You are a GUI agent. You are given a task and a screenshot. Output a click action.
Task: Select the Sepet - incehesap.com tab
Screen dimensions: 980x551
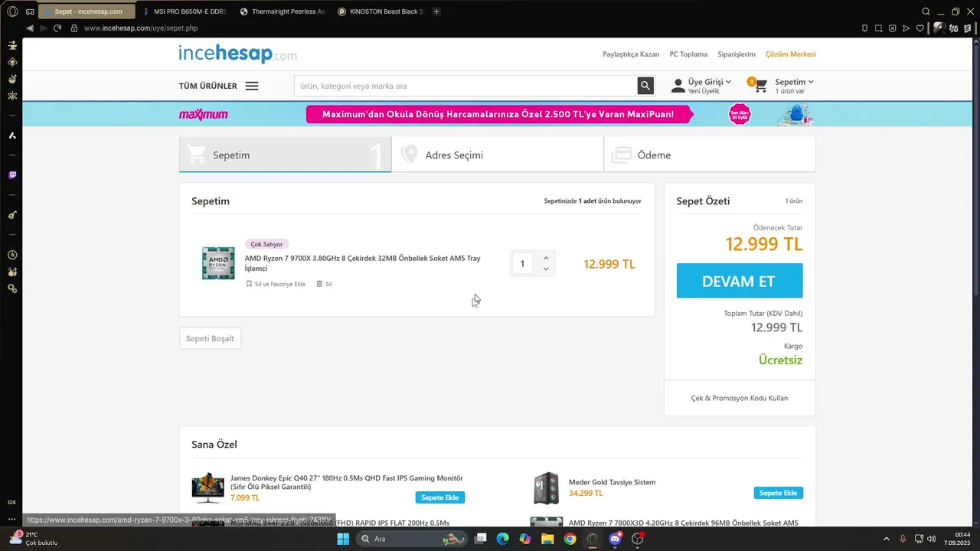click(x=87, y=11)
